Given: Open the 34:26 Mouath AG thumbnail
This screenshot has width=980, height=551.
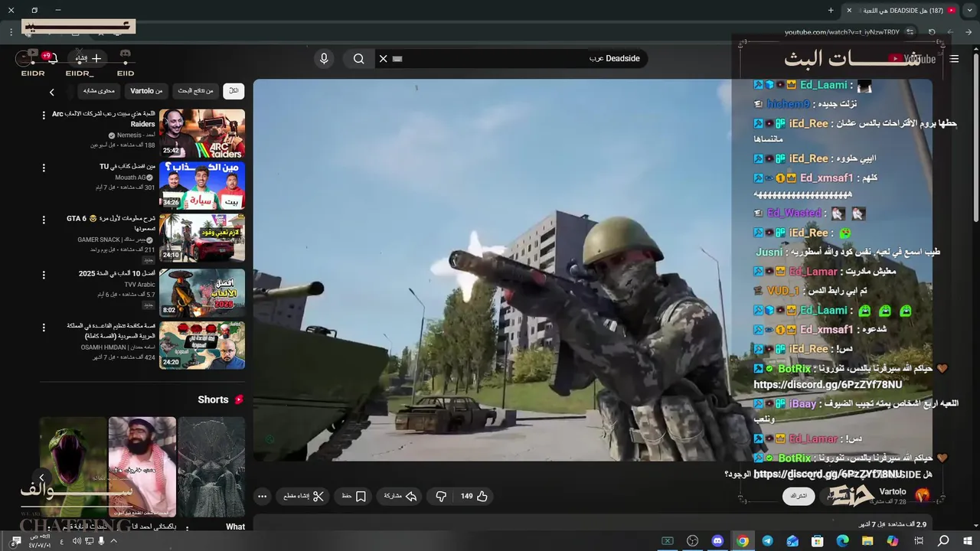Looking at the screenshot, I should 202,186.
